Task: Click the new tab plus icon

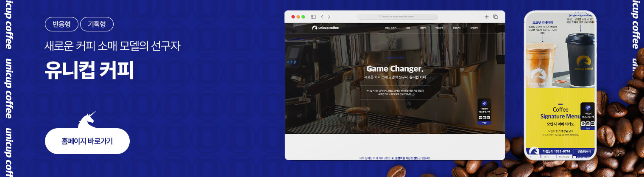Action: point(486,17)
